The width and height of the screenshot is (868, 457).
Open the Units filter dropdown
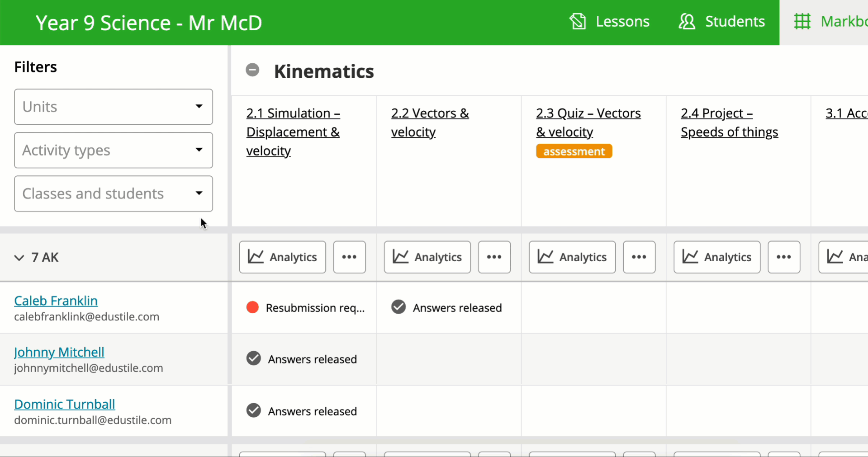pos(114,107)
